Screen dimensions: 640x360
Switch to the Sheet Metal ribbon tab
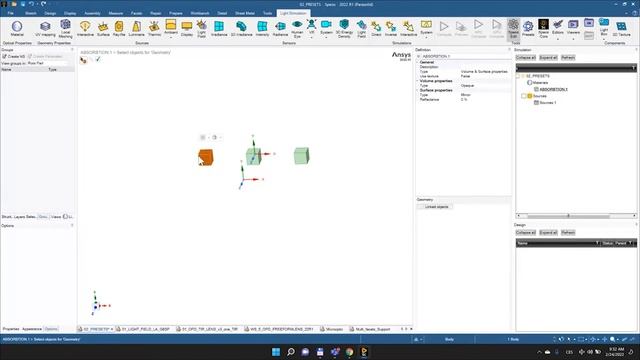click(x=245, y=13)
